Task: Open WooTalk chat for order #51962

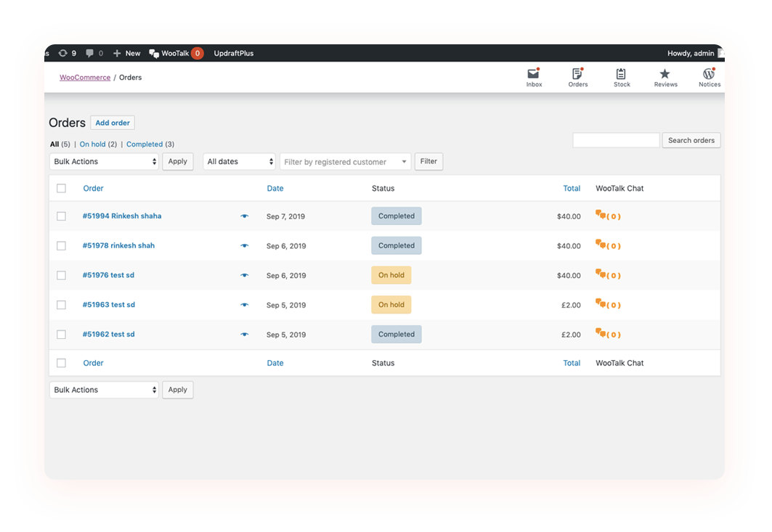Action: pos(608,333)
